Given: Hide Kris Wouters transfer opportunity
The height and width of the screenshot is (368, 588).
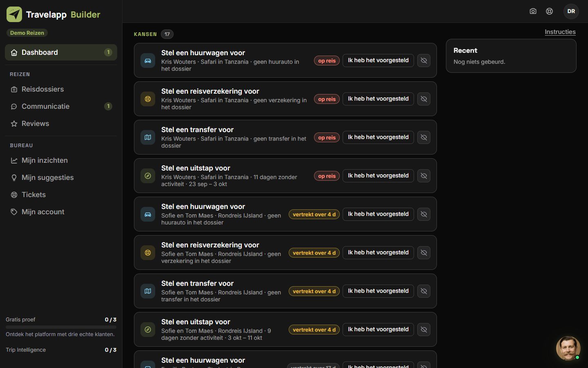Looking at the screenshot, I should [424, 137].
